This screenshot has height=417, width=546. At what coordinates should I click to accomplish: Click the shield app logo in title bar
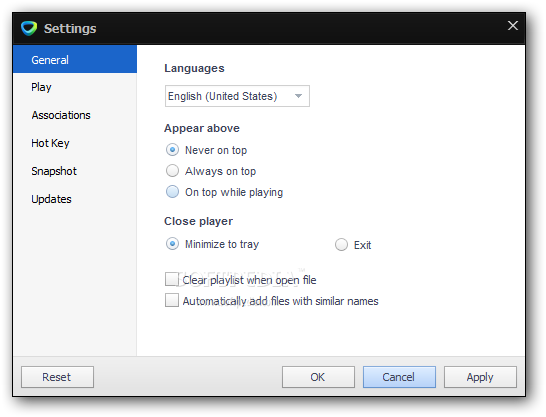(x=29, y=28)
